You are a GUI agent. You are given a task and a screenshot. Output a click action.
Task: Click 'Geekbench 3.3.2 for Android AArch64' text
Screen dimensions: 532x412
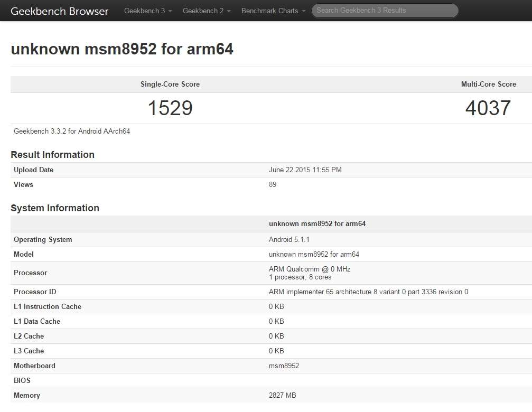[x=72, y=131]
